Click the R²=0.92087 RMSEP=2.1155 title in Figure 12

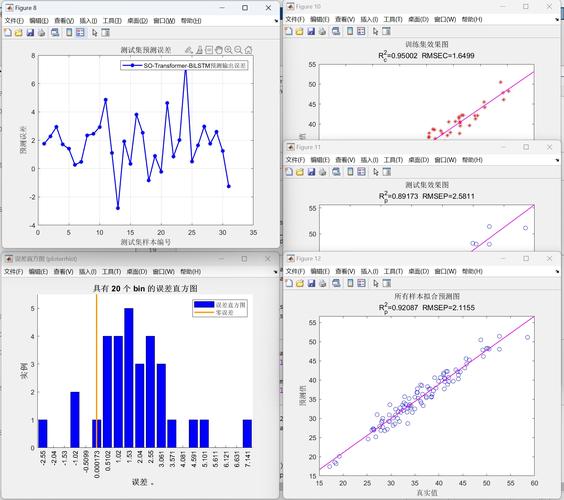[x=427, y=308]
